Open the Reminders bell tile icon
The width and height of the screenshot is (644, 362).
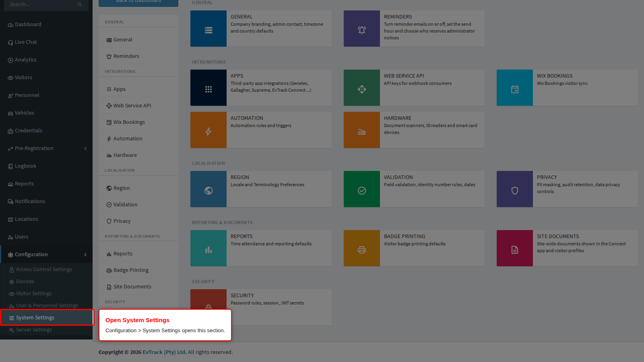tap(362, 30)
